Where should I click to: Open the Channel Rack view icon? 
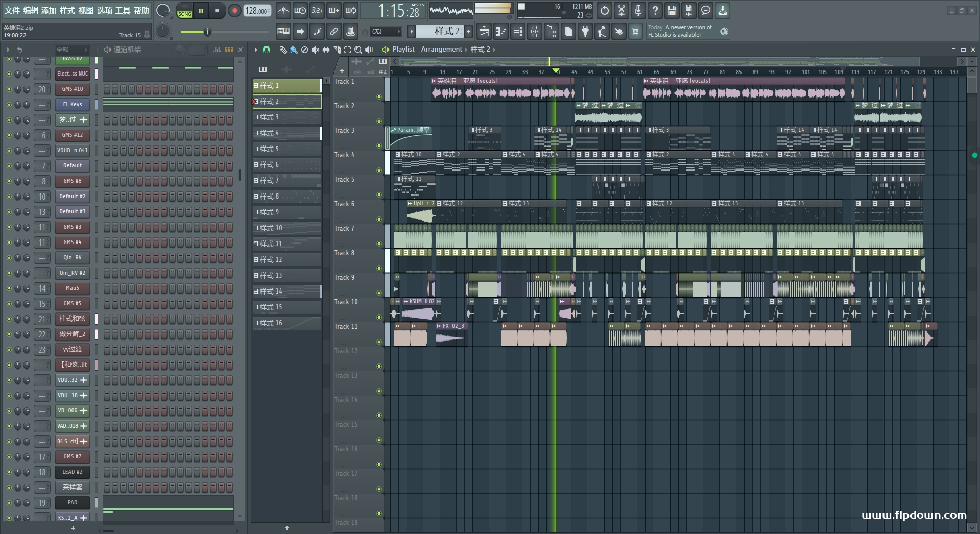point(518,32)
